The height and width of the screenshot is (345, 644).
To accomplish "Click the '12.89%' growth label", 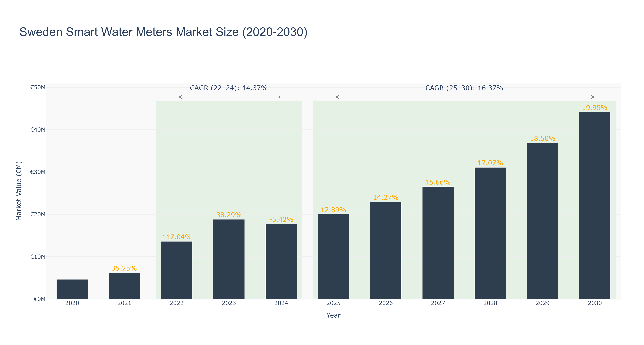I will [333, 210].
